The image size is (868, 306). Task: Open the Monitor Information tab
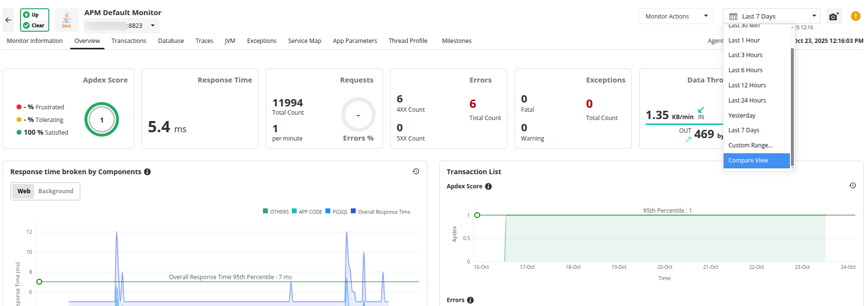coord(35,41)
